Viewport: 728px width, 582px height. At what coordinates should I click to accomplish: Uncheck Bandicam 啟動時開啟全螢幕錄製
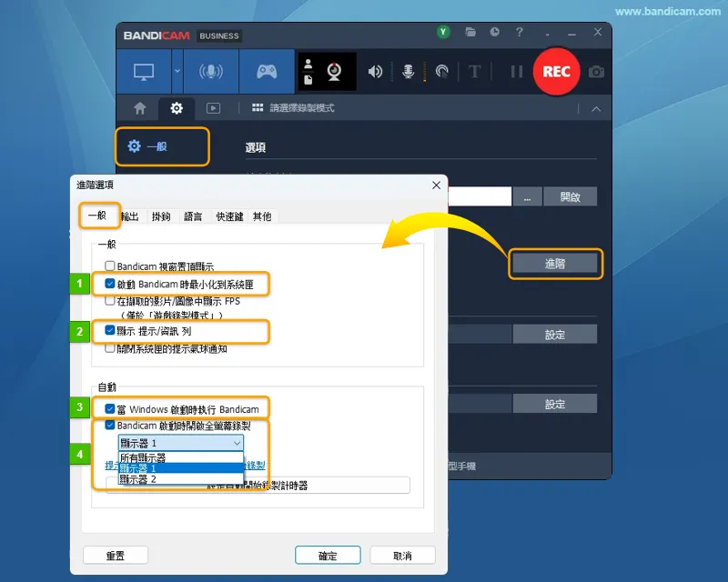tap(109, 425)
